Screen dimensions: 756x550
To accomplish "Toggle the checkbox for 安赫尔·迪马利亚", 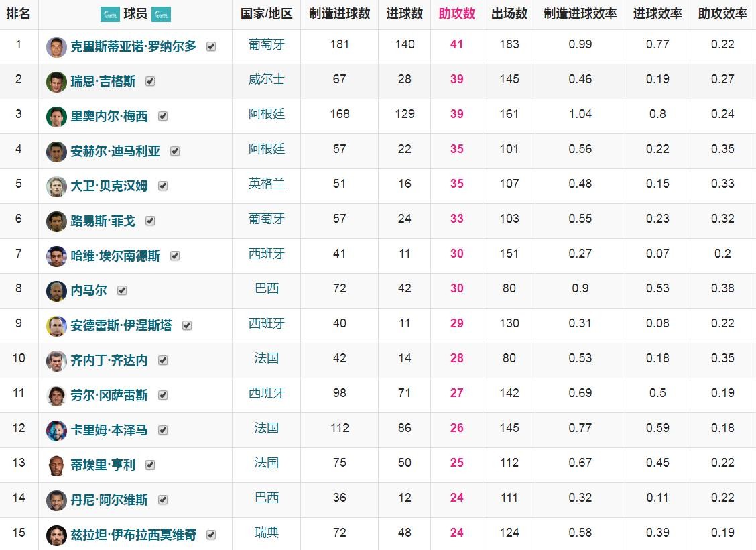I will [x=175, y=152].
